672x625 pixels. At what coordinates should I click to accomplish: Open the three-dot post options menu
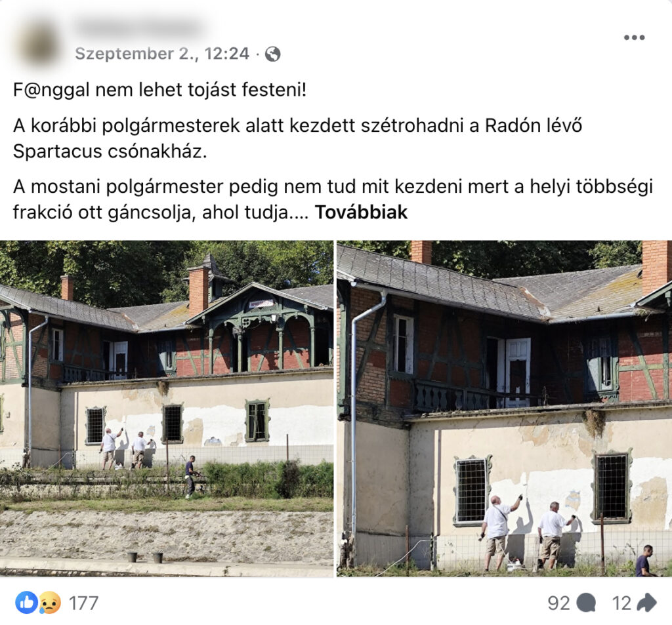coord(635,37)
